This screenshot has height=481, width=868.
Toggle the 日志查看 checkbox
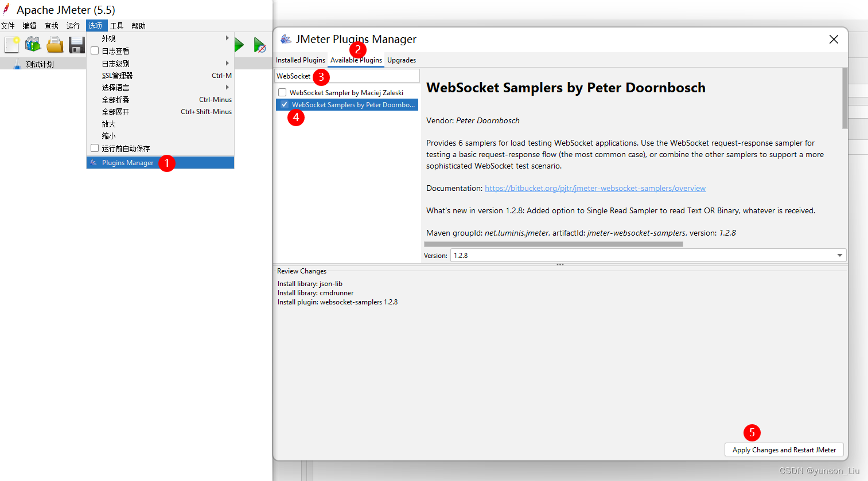pos(95,50)
